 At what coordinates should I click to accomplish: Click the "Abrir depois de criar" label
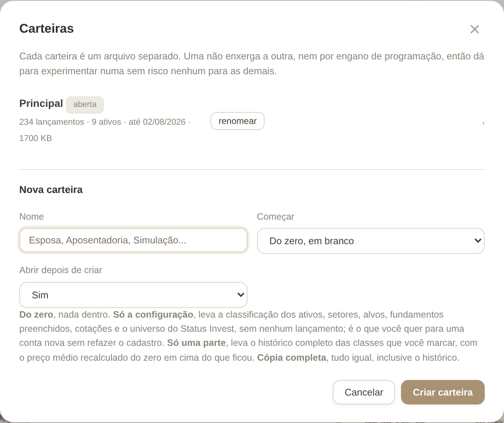tap(61, 270)
